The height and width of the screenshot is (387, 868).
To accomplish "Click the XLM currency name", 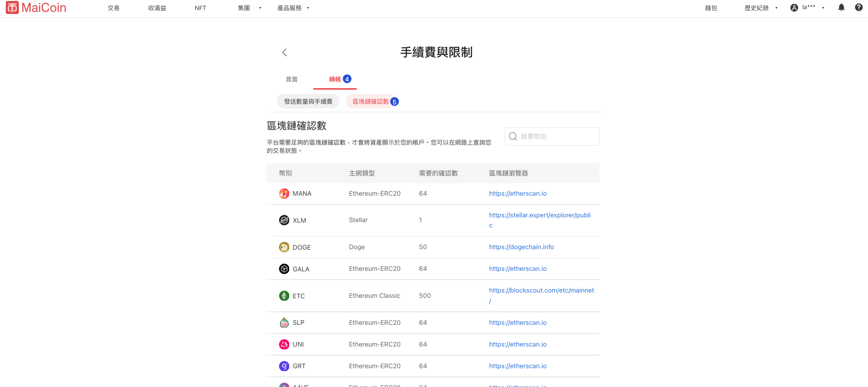I will coord(299,221).
